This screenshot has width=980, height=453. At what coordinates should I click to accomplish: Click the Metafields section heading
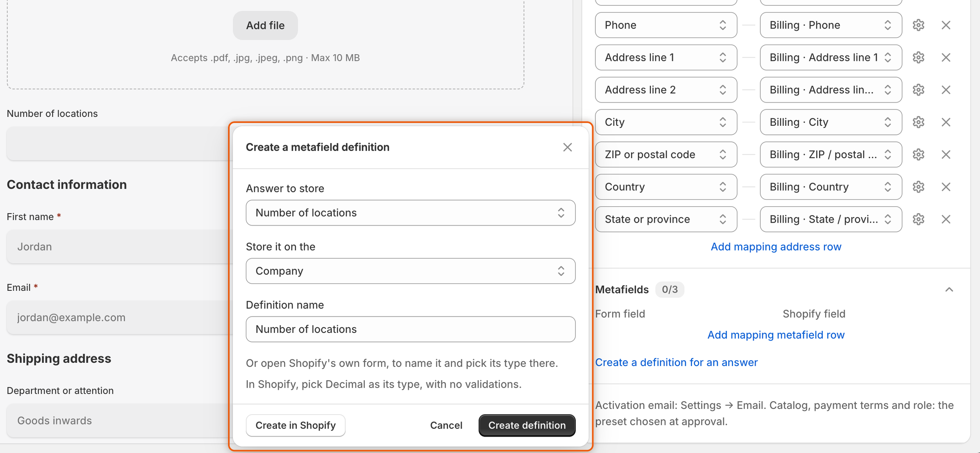[622, 289]
